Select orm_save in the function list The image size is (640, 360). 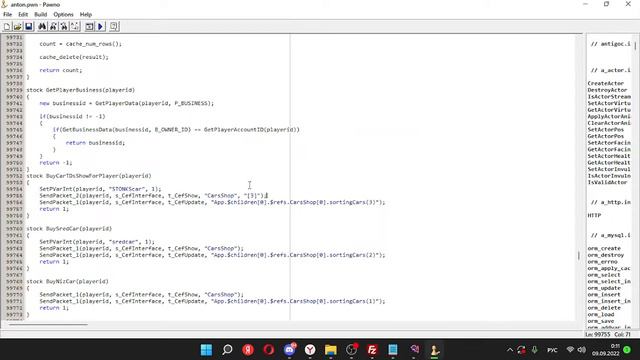coord(600,321)
